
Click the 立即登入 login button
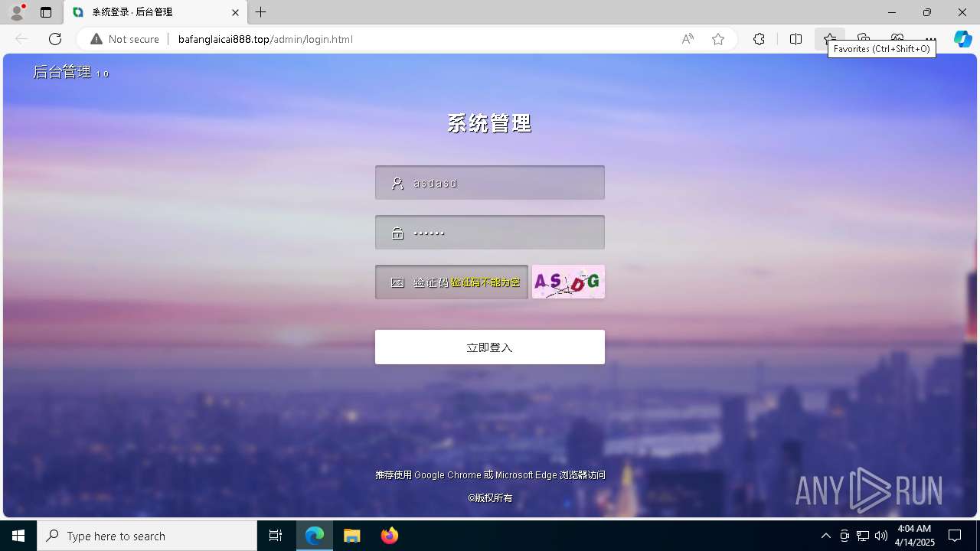tap(490, 347)
